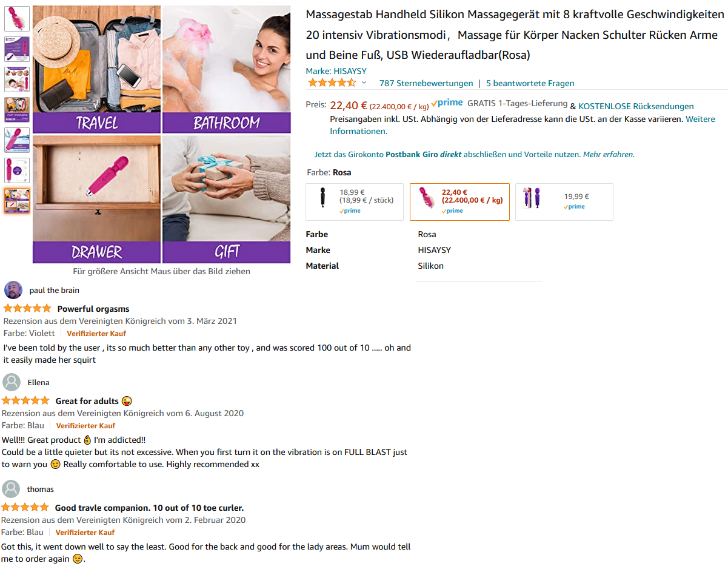Click paul the brain profile avatar
This screenshot has width=728, height=569.
tap(13, 290)
